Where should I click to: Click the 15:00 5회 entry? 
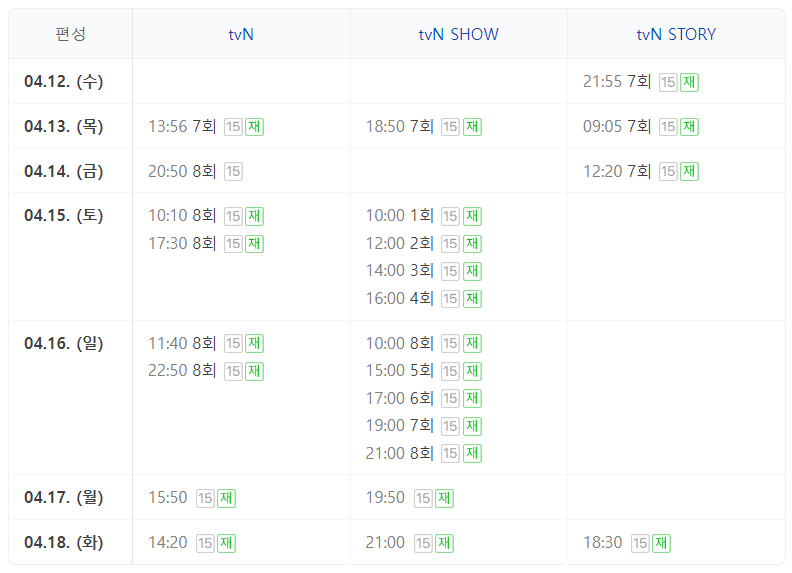[400, 371]
